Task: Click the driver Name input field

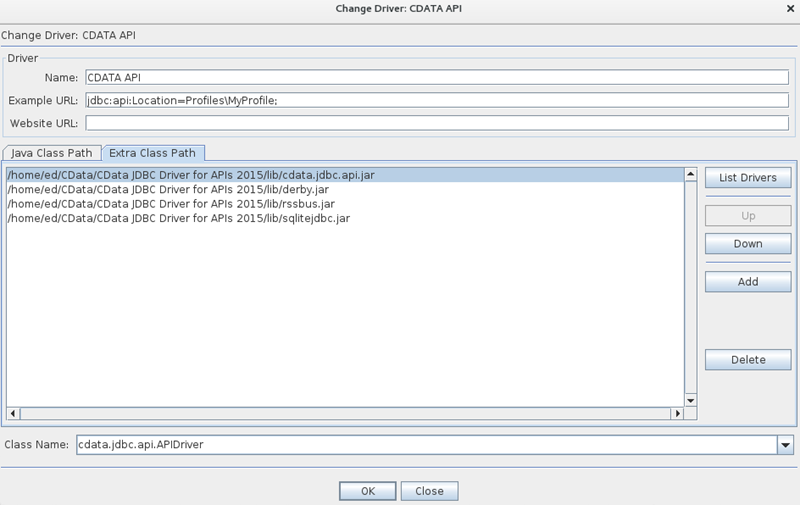Action: 437,78
